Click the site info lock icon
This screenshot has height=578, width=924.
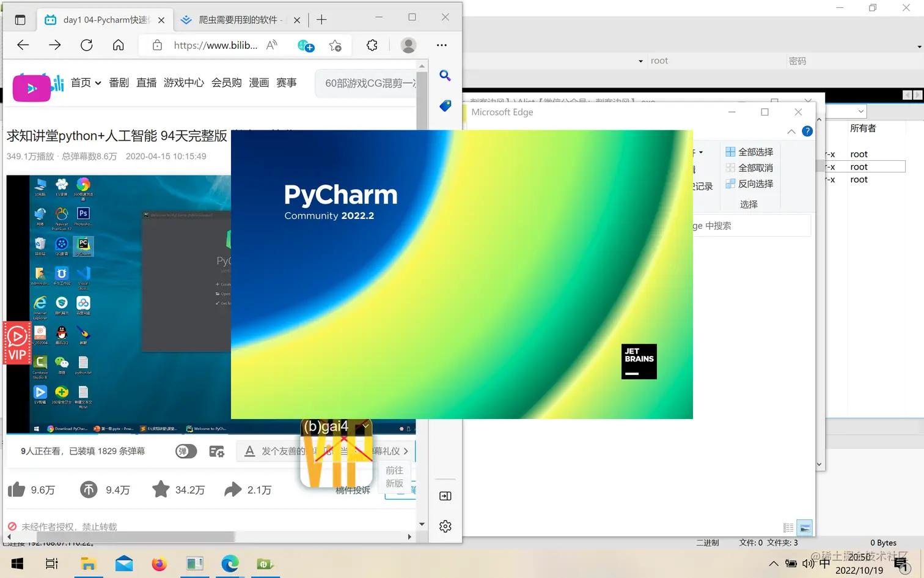(157, 45)
